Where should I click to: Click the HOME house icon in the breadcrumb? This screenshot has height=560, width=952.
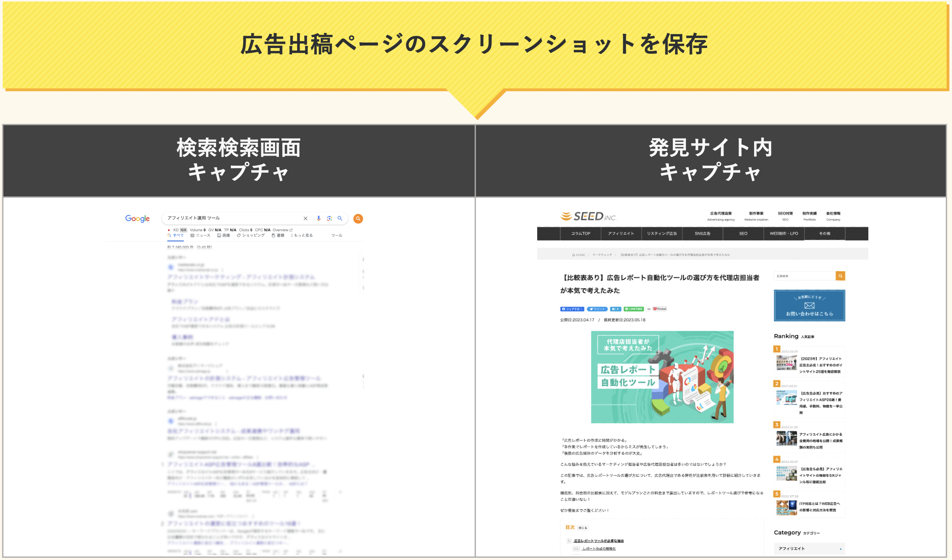coord(574,255)
